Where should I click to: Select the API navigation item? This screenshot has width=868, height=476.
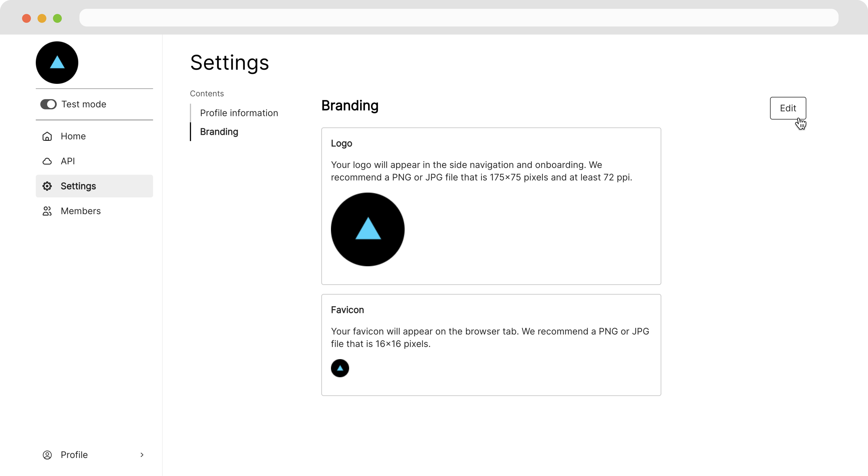click(x=68, y=161)
